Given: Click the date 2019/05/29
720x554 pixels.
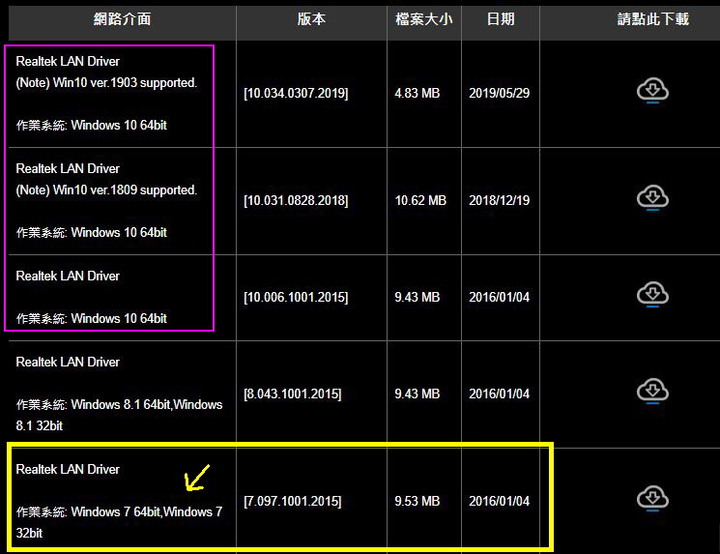Looking at the screenshot, I should tap(499, 93).
